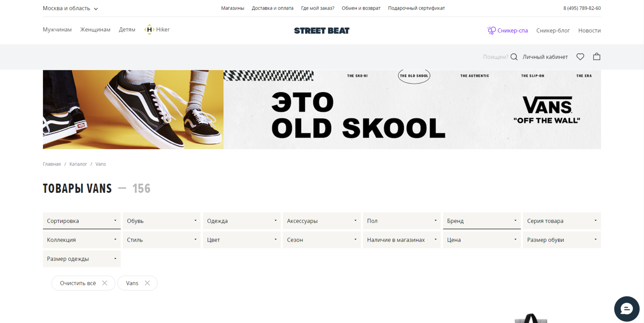Click into the Поищем? search field
The width and height of the screenshot is (644, 323).
(x=495, y=57)
